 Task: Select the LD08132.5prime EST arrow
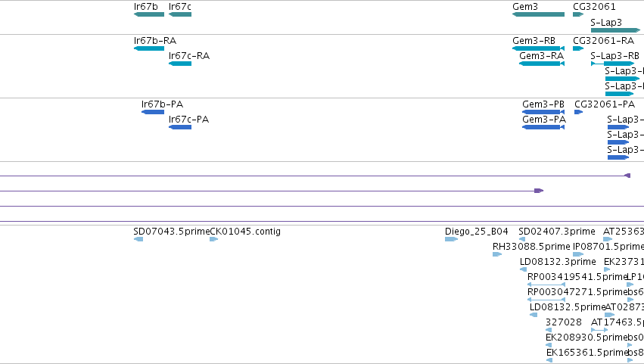(534, 315)
